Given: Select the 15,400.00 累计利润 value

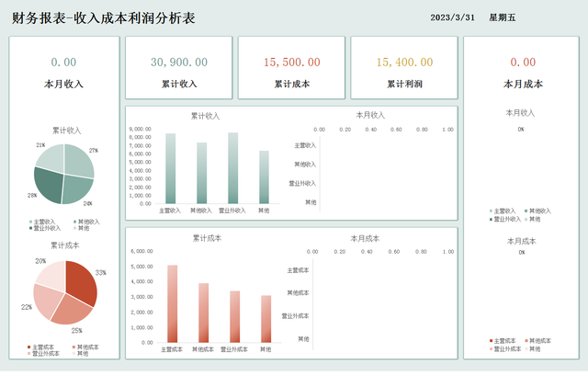Looking at the screenshot, I should pos(404,62).
